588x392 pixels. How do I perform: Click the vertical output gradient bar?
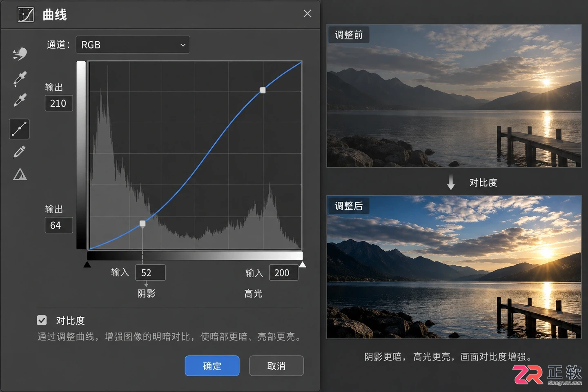tap(81, 155)
